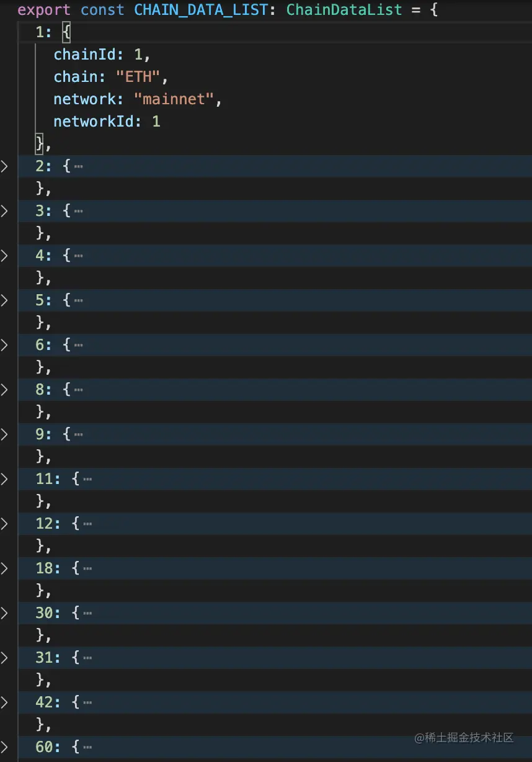Unfold the collapsed entry 42
This screenshot has height=762, width=532.
point(5,702)
